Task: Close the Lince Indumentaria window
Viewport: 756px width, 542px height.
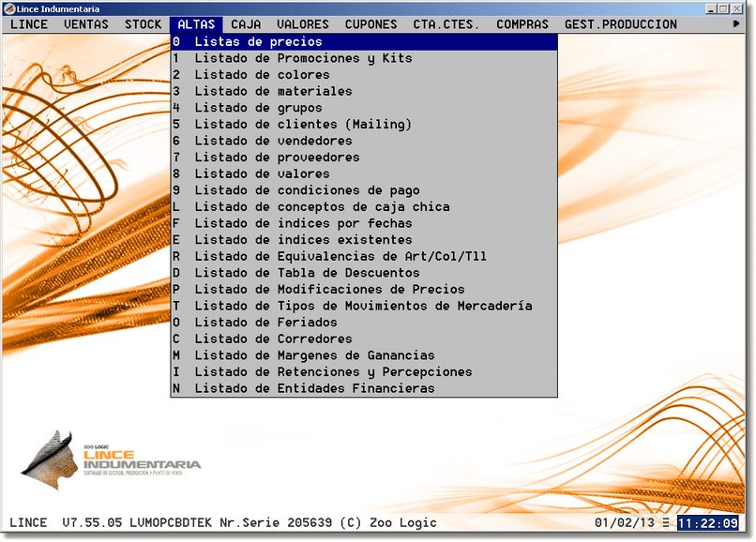Action: (737, 8)
